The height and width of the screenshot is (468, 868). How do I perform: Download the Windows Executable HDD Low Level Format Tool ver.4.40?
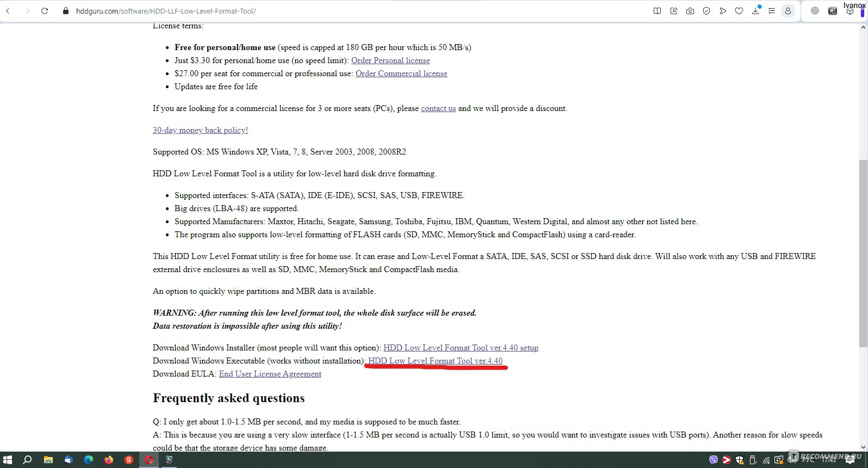pyautogui.click(x=435, y=361)
